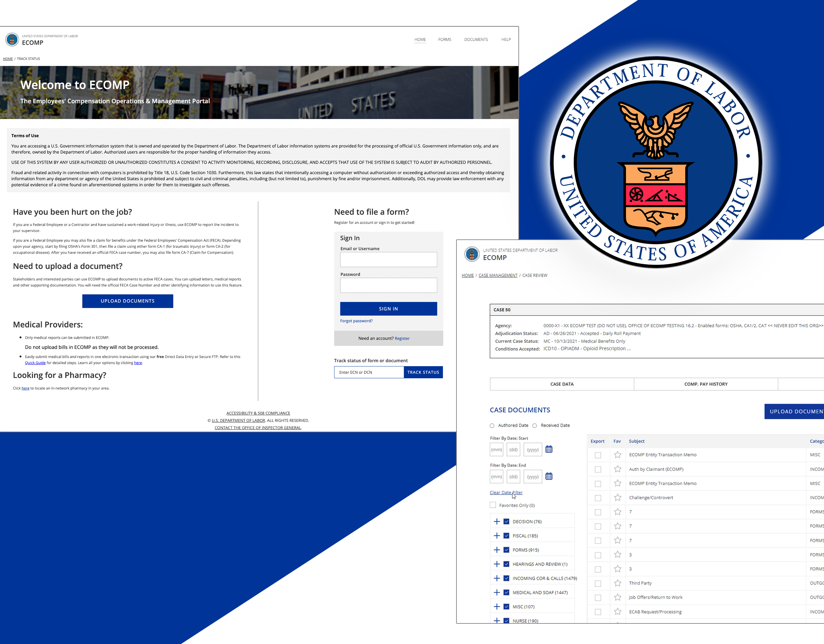This screenshot has height=644, width=824.
Task: Star the Challenge/Controvert document row
Action: 617,498
